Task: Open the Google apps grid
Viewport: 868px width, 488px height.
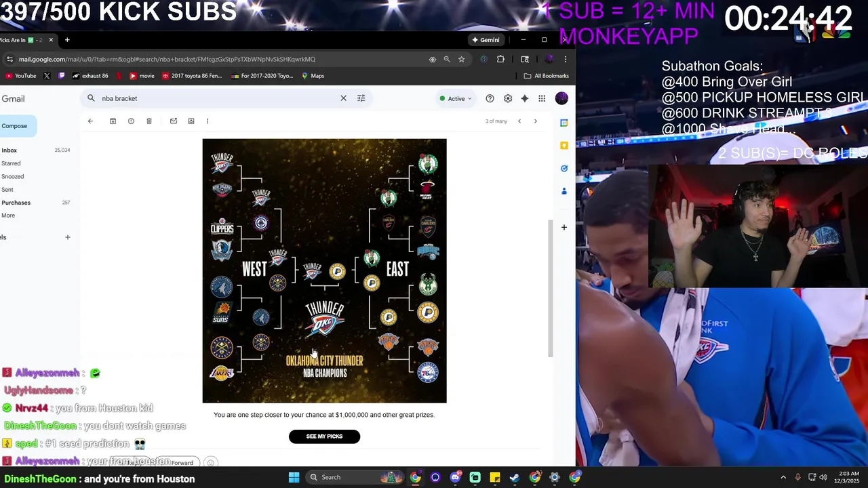Action: click(542, 98)
